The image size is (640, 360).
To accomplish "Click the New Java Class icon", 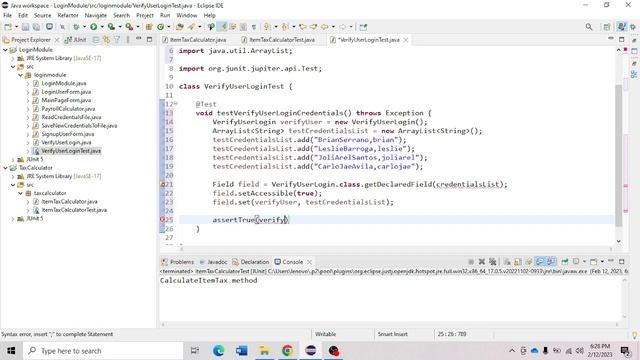I will tap(160, 27).
